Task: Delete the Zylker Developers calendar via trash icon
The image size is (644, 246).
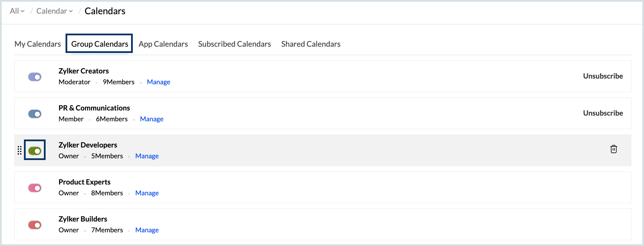Action: point(614,149)
